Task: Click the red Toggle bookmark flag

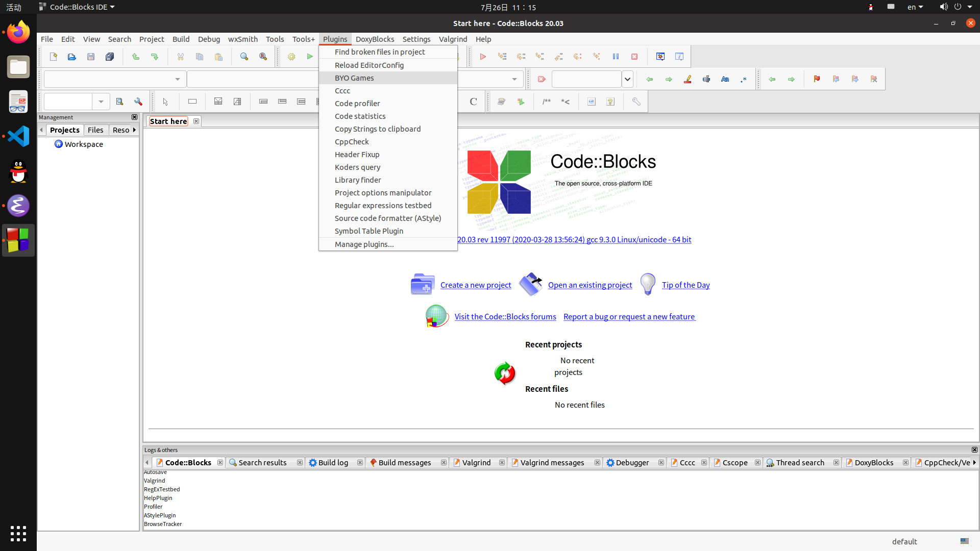Action: click(x=817, y=79)
